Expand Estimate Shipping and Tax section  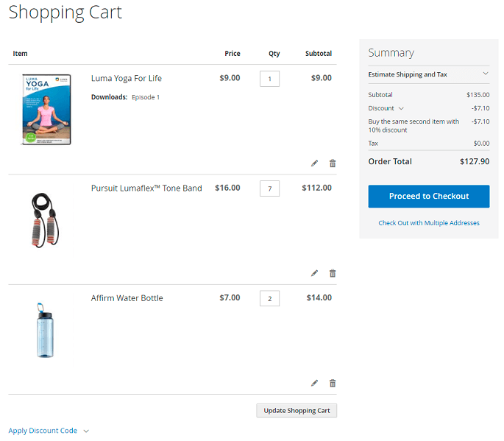(428, 74)
